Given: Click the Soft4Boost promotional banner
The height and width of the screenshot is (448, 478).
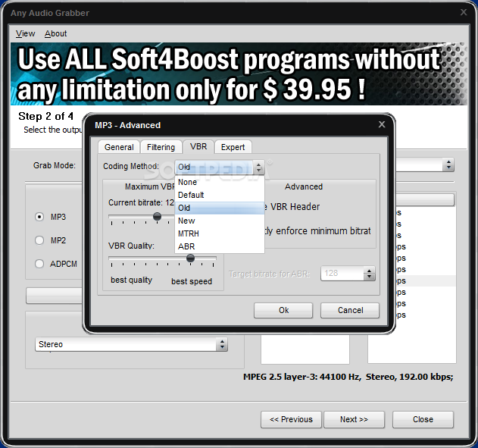Looking at the screenshot, I should click(239, 74).
